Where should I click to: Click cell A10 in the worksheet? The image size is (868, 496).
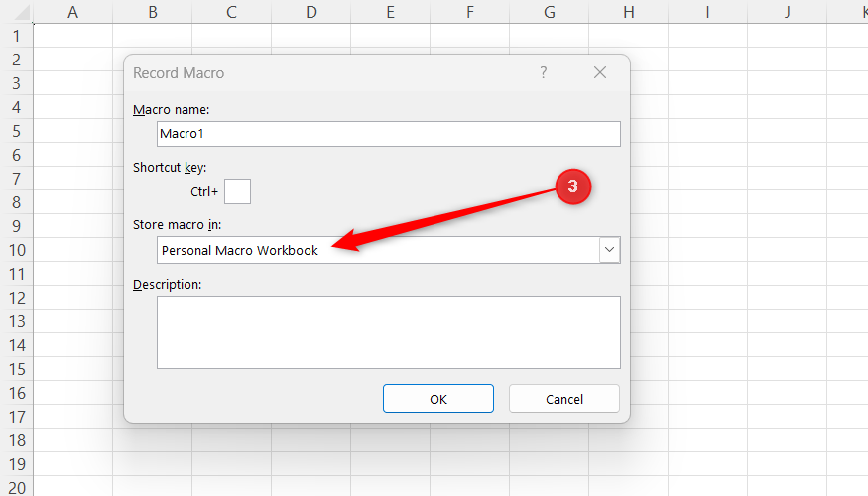click(x=73, y=250)
